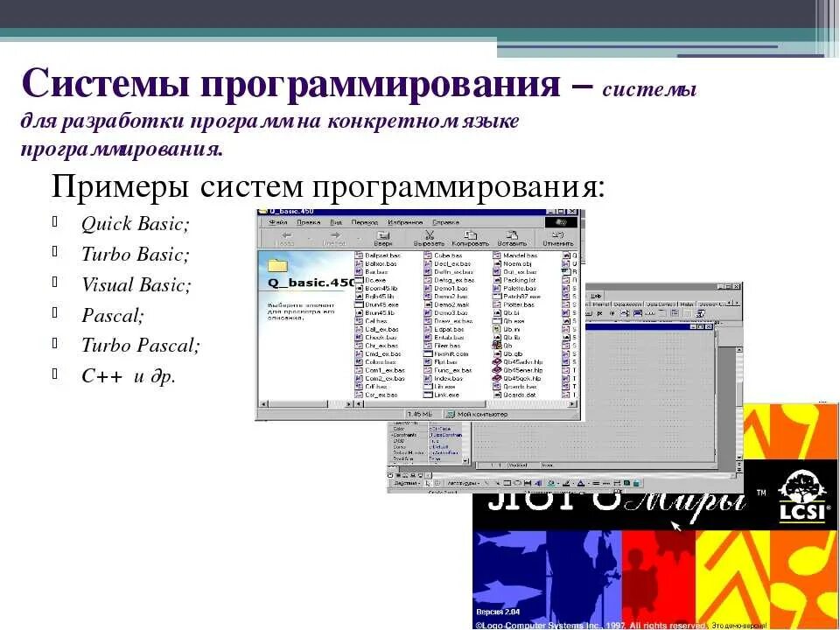Open the Правка menu in Explorer
This screenshot has width=840, height=630.
click(x=308, y=221)
